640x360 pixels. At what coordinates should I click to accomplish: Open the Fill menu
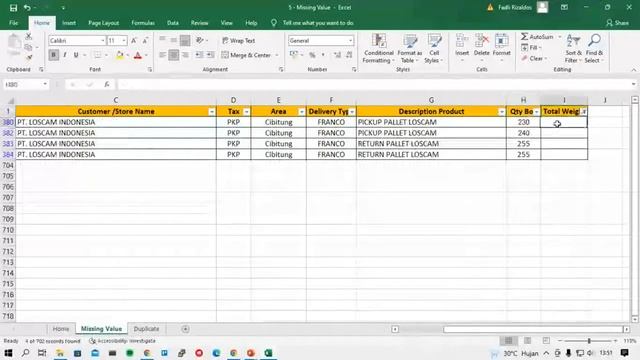(x=531, y=48)
